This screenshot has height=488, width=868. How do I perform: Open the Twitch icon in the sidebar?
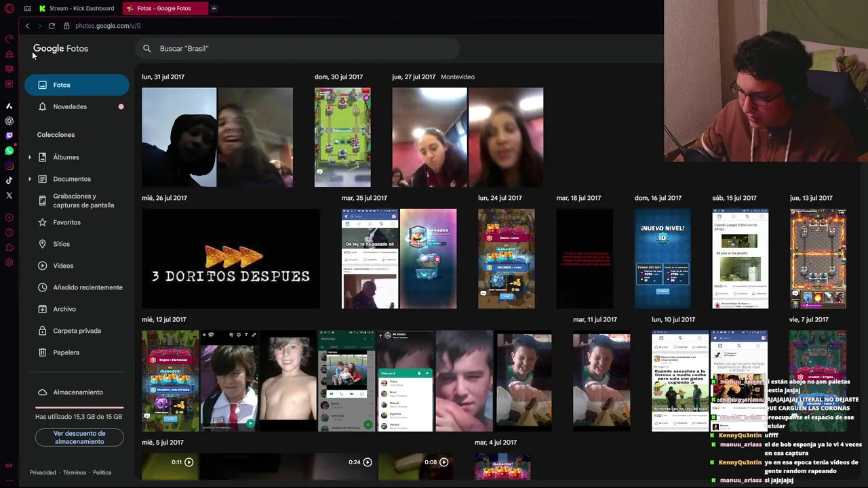point(9,136)
